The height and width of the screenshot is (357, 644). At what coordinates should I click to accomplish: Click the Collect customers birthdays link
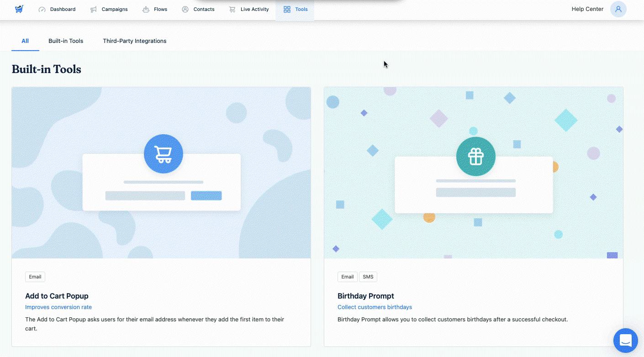click(x=375, y=307)
